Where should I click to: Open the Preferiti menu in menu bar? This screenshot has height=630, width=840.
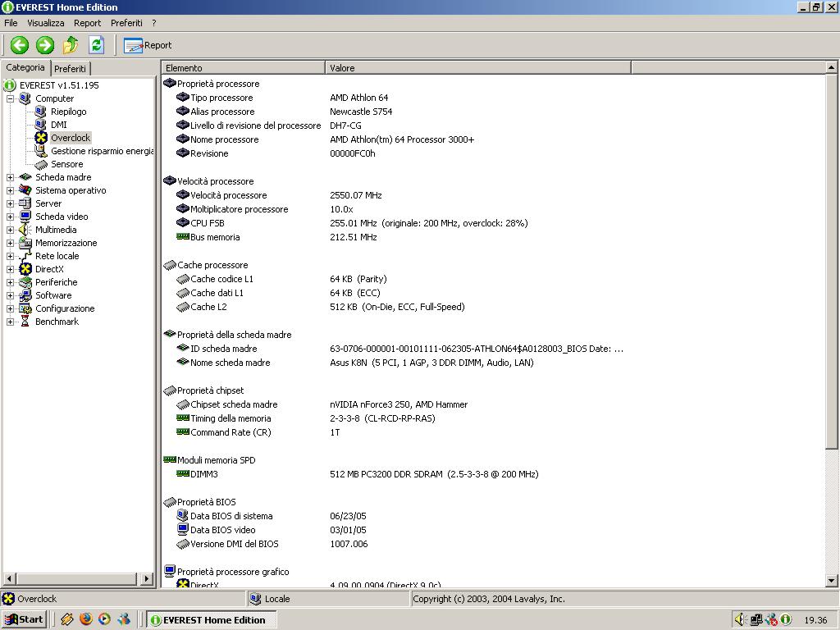126,23
